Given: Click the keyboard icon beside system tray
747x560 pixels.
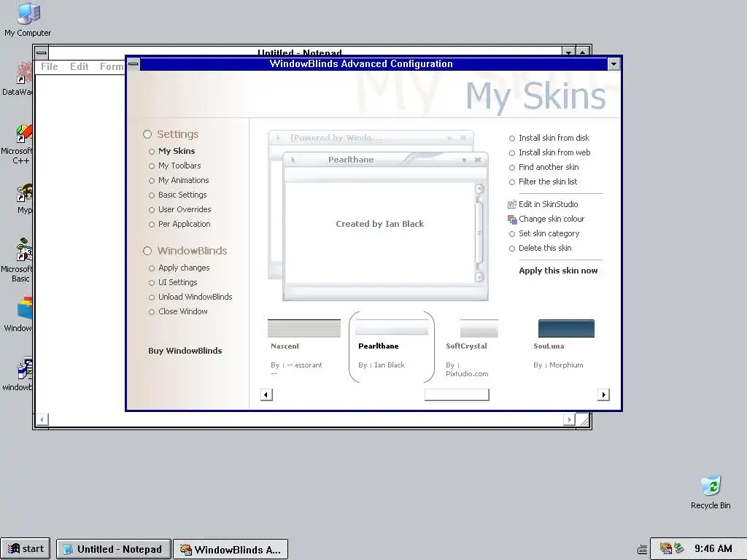Looking at the screenshot, I should 642,549.
